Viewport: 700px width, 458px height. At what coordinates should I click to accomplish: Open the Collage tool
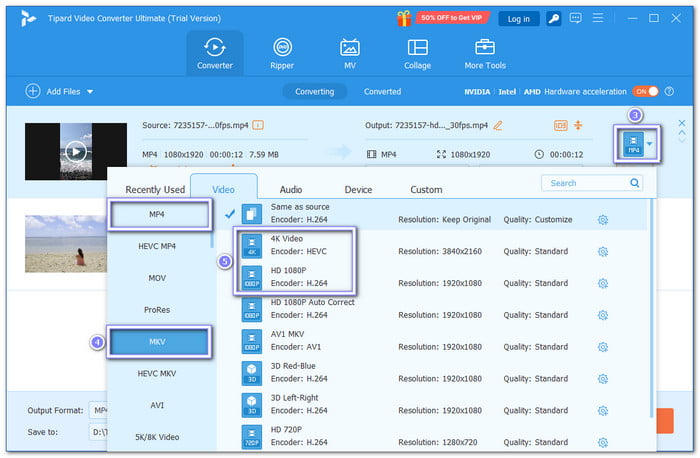coord(418,53)
